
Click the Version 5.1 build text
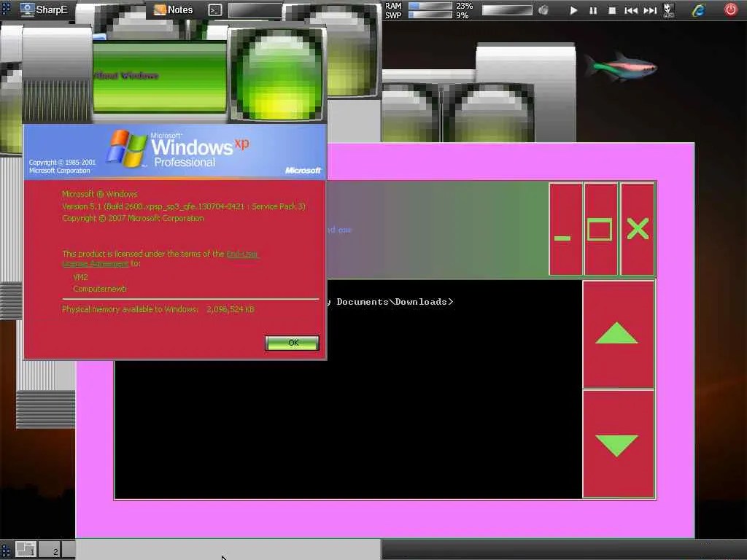(x=183, y=206)
